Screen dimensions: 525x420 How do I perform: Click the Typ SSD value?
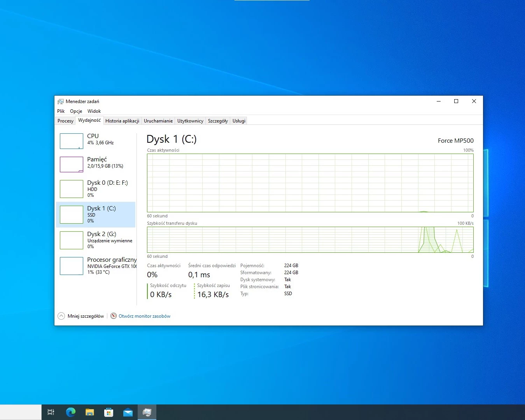pos(288,294)
